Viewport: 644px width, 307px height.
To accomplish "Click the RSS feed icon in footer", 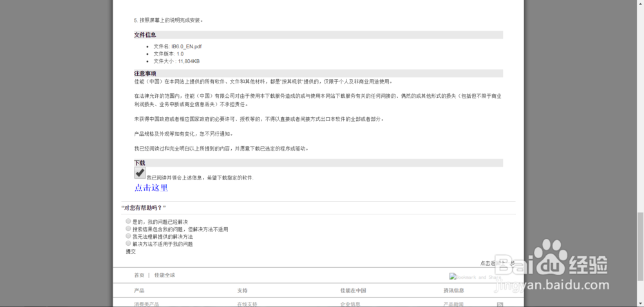I will pos(500,304).
